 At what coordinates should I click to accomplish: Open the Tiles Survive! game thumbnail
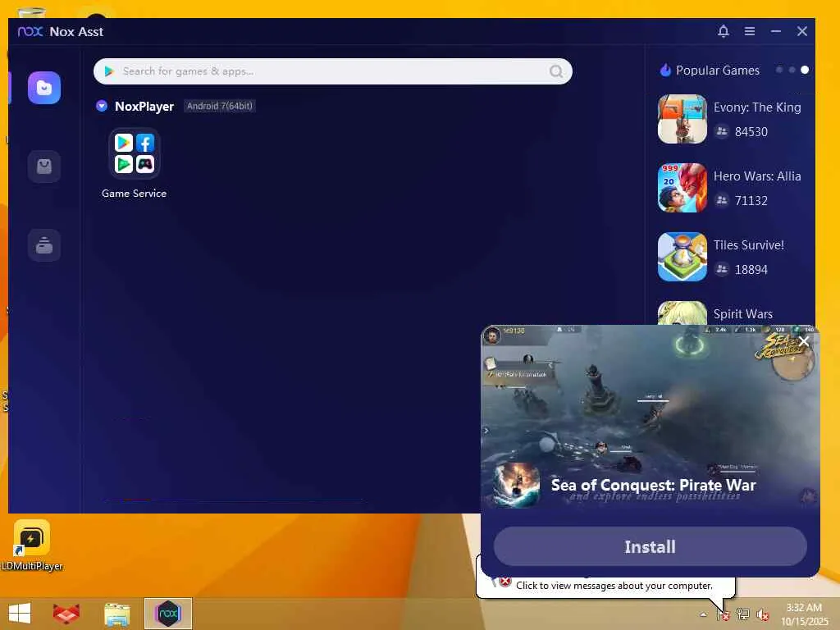tap(682, 257)
